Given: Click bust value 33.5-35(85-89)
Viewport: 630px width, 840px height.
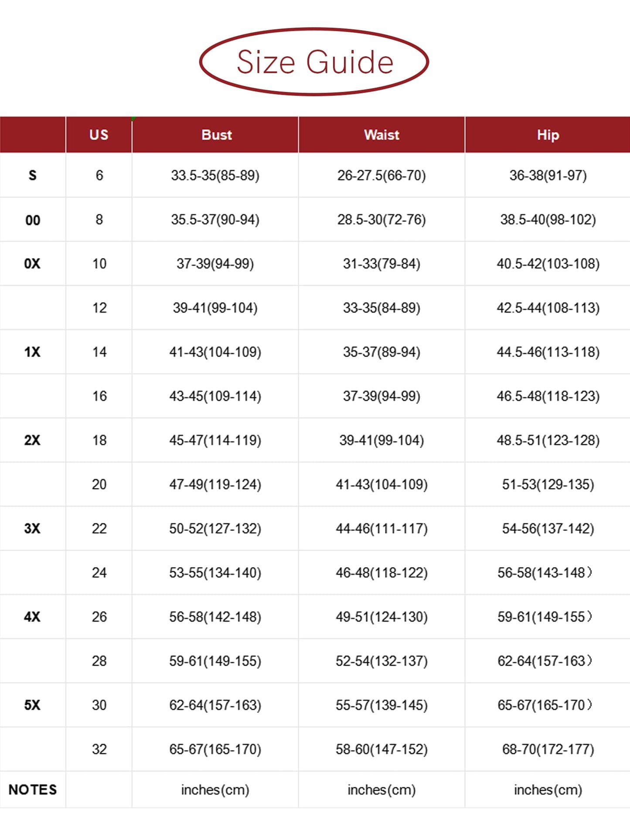Looking at the screenshot, I should [215, 175].
